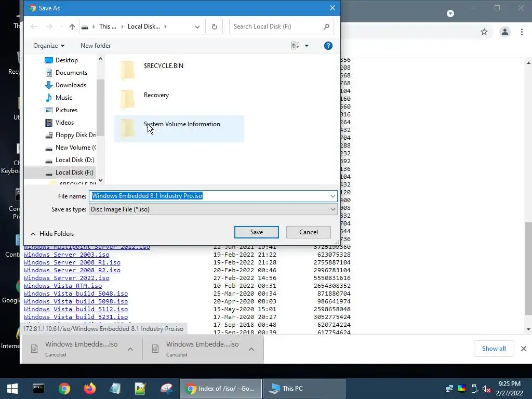Open Windows Server 2022.iso link
532x399 pixels.
tap(66, 278)
